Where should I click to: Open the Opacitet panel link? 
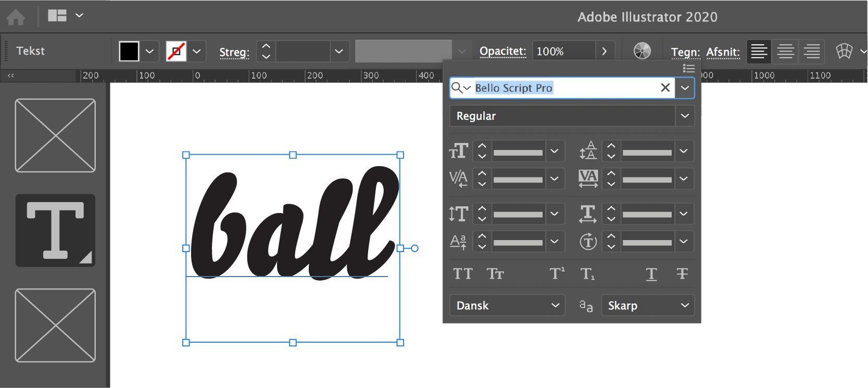click(502, 51)
